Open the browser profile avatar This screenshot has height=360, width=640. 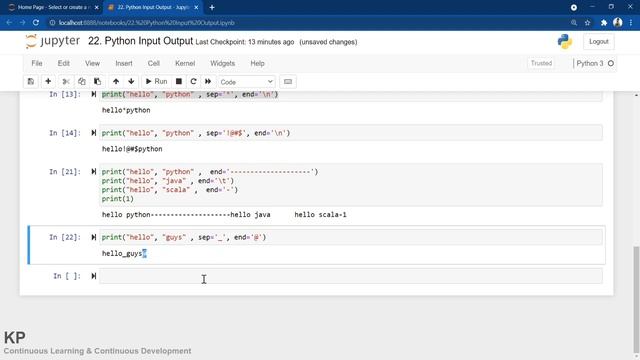point(618,23)
